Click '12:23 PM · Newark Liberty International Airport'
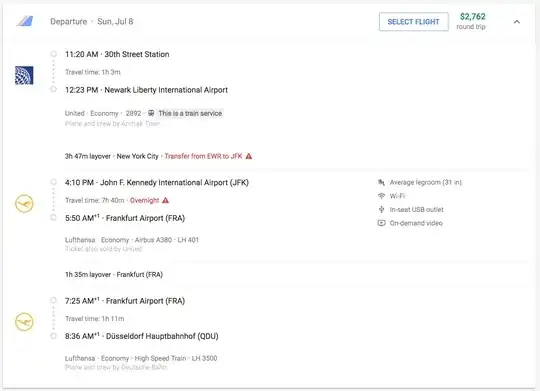 146,90
